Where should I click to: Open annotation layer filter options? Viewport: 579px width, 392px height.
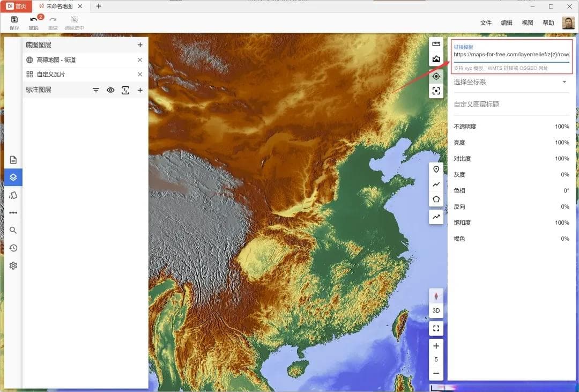tap(95, 90)
